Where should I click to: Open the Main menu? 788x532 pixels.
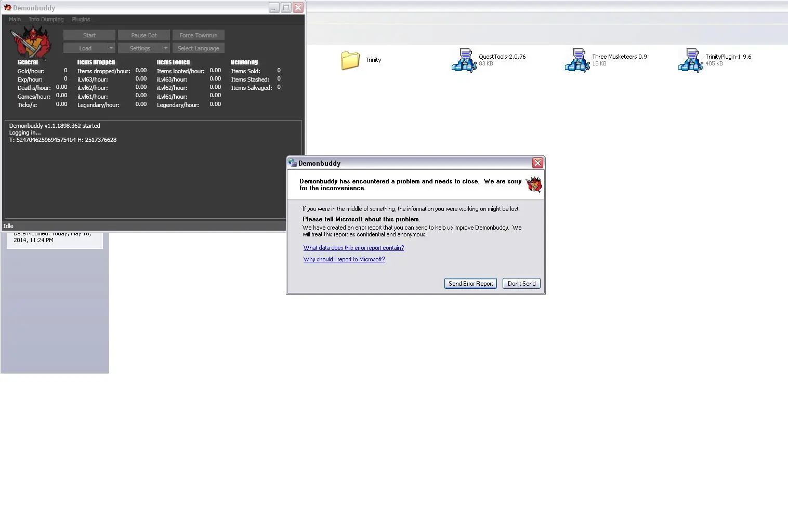[15, 19]
